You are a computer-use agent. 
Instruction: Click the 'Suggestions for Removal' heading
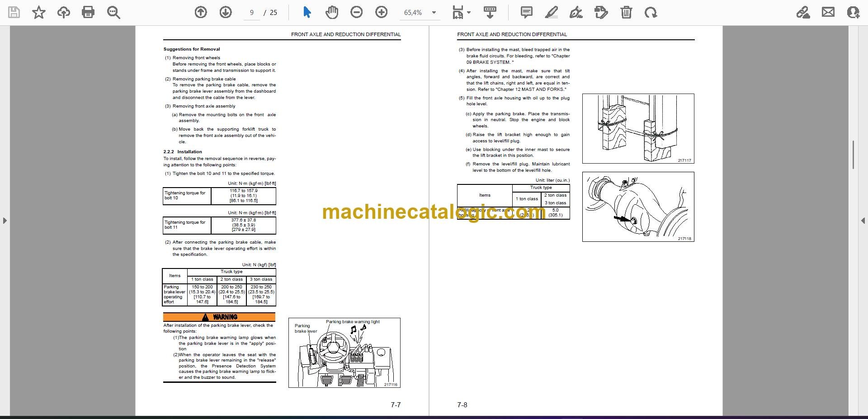coord(192,49)
